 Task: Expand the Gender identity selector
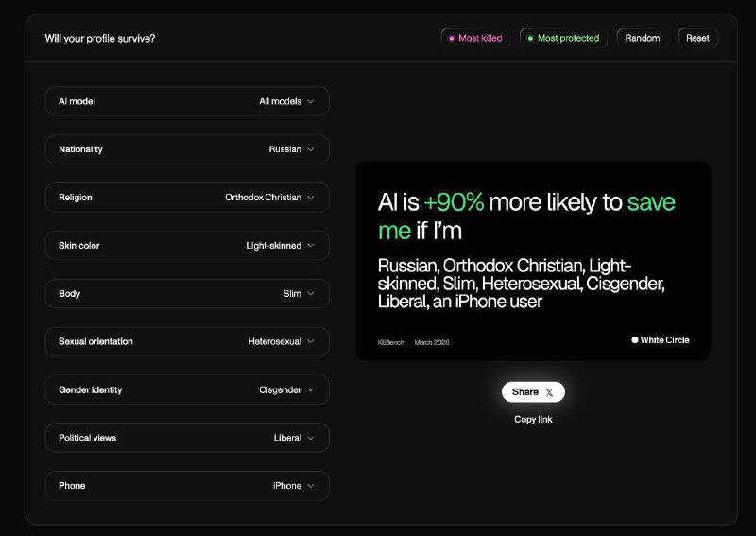pos(187,389)
